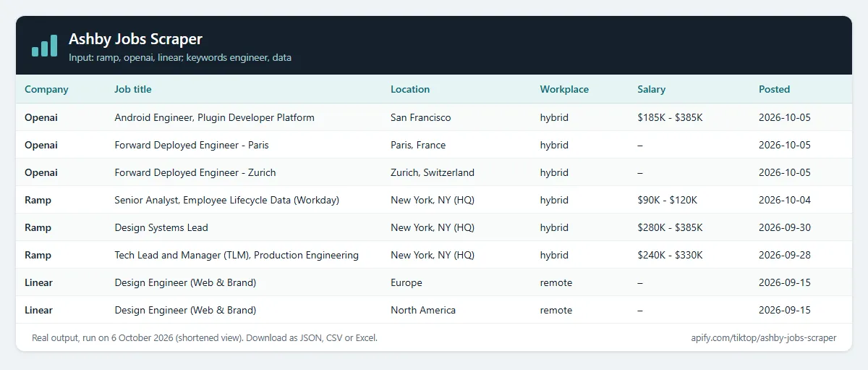The width and height of the screenshot is (868, 370).
Task: Click the Real output footer note
Action: click(x=205, y=337)
